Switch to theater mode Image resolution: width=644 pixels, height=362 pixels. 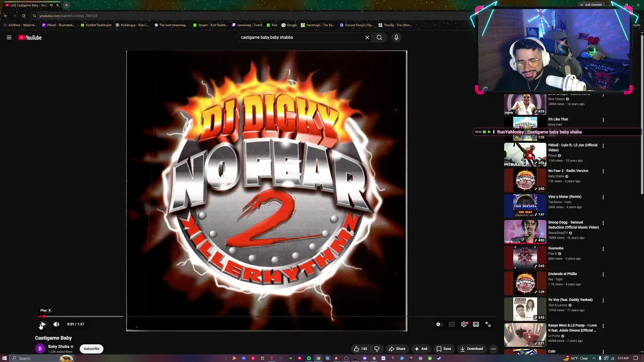(476, 324)
